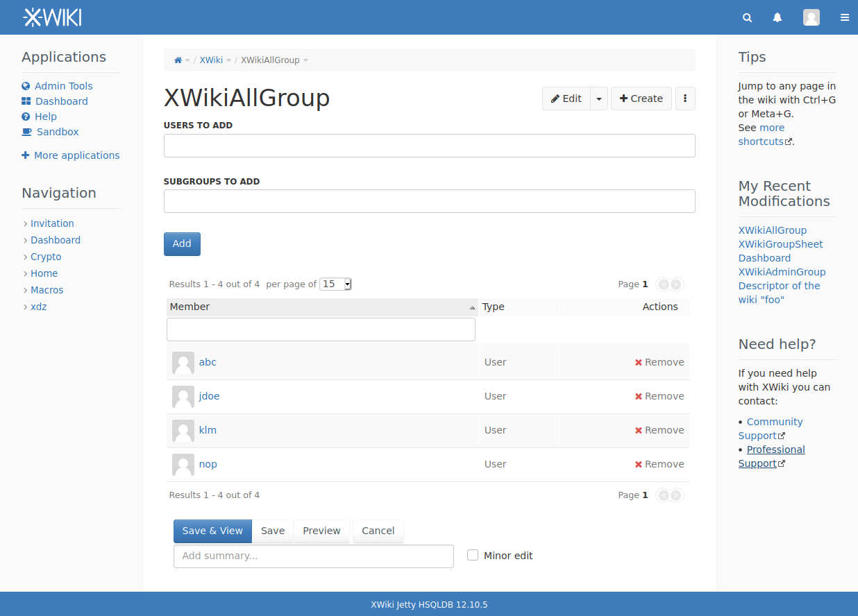
Task: Click the Create button
Action: tap(641, 99)
